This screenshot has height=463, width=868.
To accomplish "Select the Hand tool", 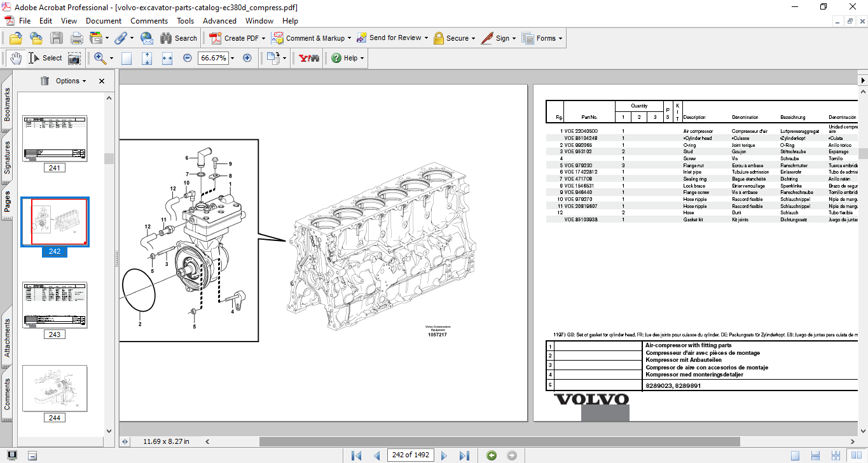I will [15, 58].
